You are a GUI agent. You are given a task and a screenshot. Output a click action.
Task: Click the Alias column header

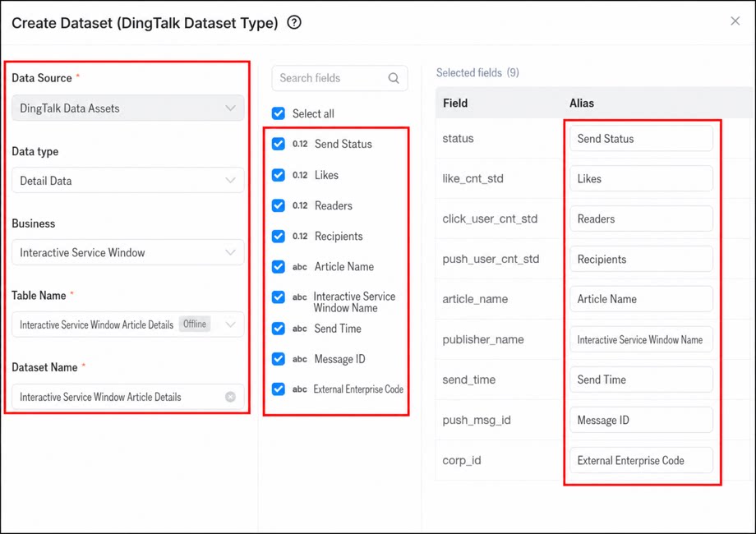point(582,104)
